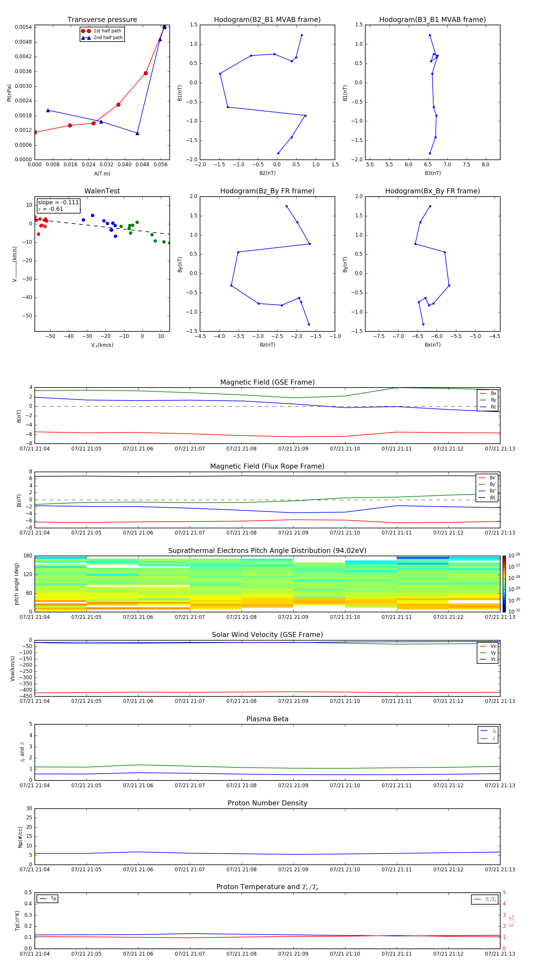Click the 'Transverse pressure' plot title
Screen dimensions: 535x980
102,20
